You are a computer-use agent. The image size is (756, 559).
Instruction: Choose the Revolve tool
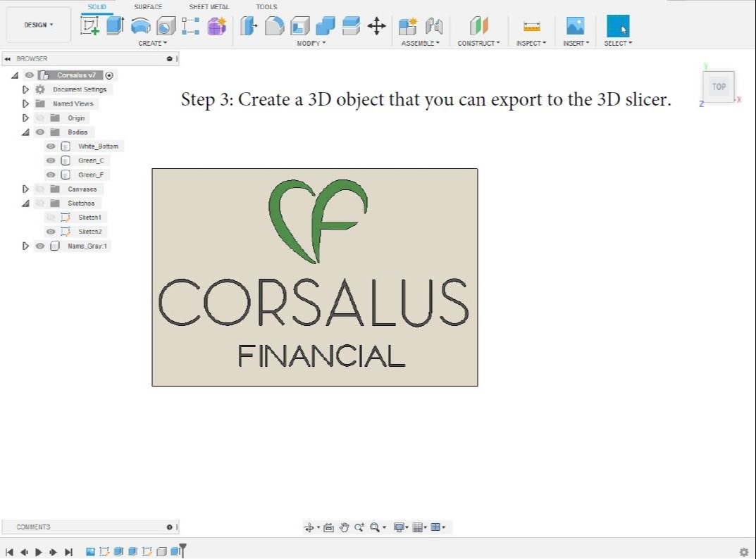tap(140, 26)
